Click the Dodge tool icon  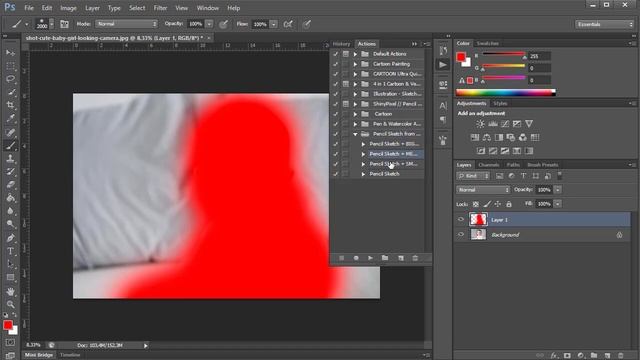pos(11,224)
